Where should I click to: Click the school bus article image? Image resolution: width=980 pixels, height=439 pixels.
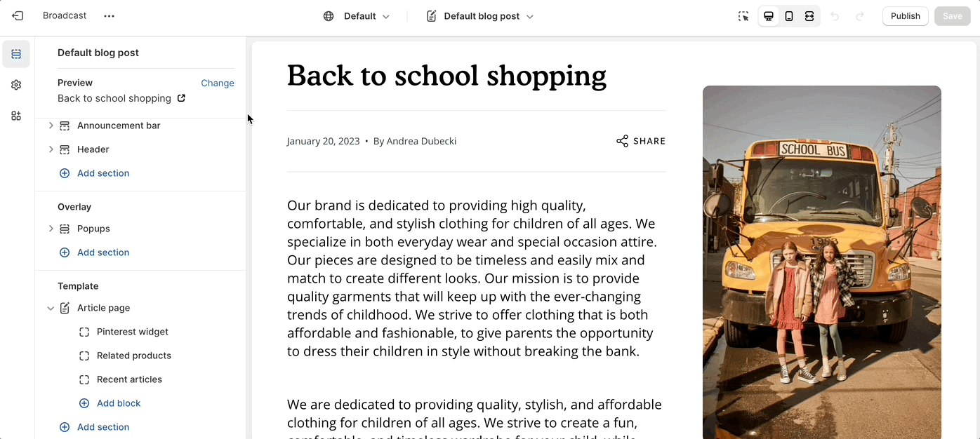[x=821, y=259]
